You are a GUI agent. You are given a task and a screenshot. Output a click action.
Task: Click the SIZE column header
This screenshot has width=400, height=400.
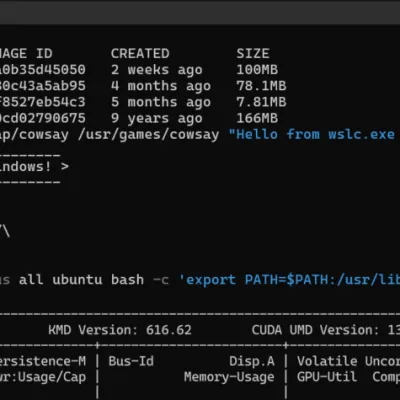(253, 54)
